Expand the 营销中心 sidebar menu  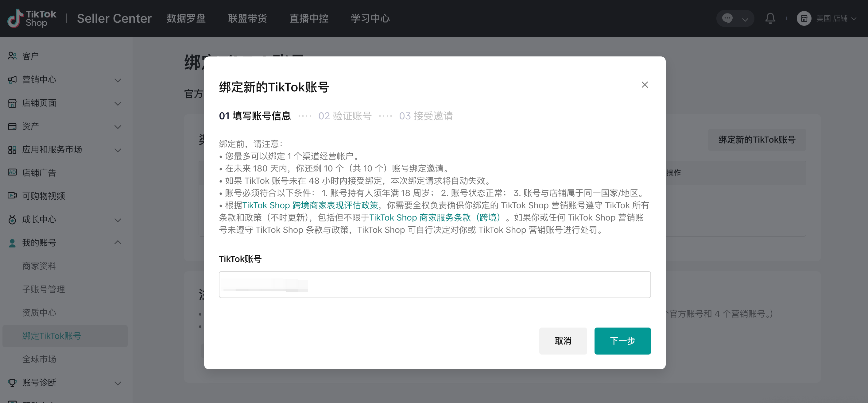pos(118,80)
